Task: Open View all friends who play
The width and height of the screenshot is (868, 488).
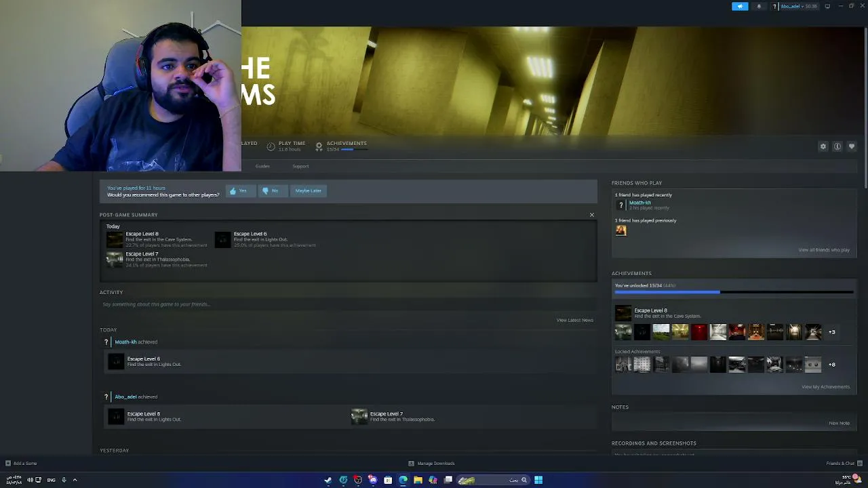Action: 824,250
